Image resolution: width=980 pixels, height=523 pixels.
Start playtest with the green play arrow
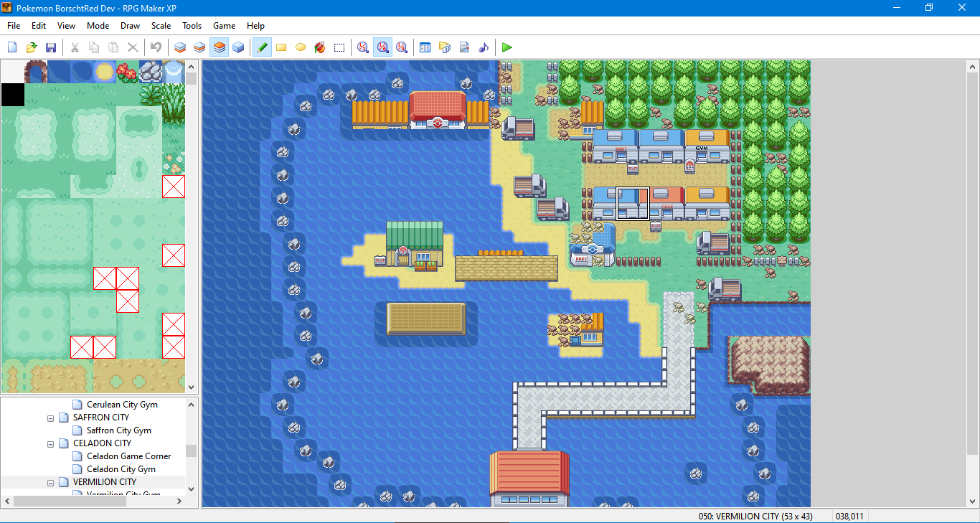(x=507, y=47)
